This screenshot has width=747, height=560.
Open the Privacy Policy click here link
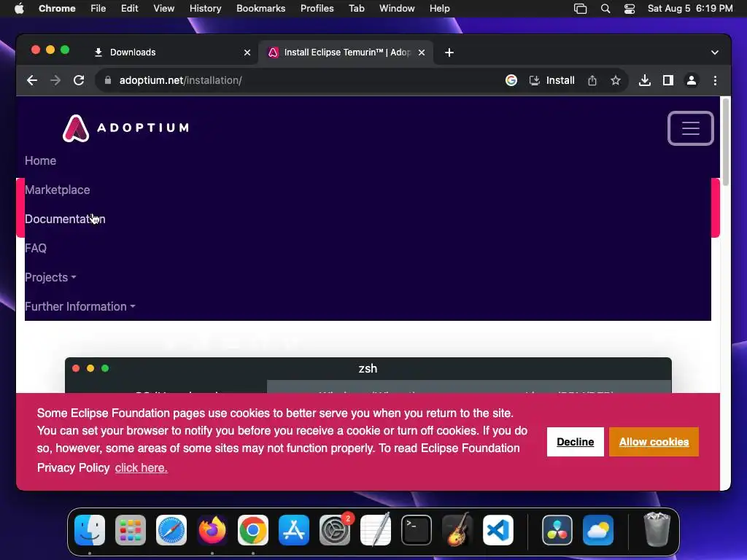pyautogui.click(x=141, y=468)
